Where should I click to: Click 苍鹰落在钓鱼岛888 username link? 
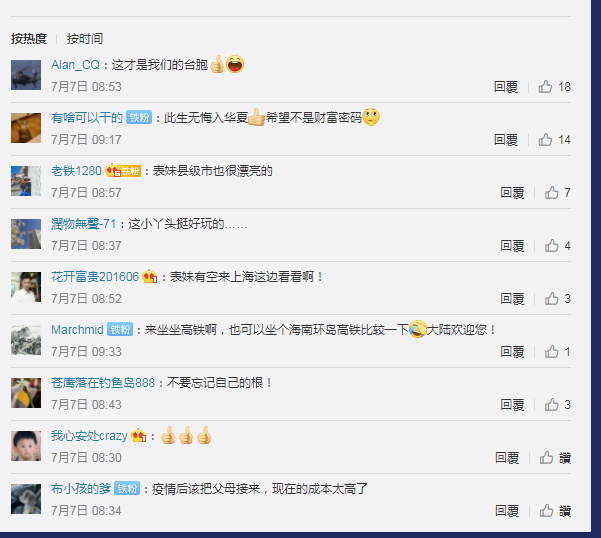103,383
